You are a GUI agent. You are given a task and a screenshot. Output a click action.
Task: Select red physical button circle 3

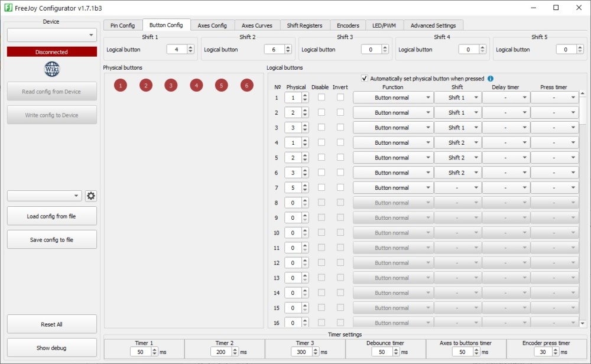click(x=171, y=86)
